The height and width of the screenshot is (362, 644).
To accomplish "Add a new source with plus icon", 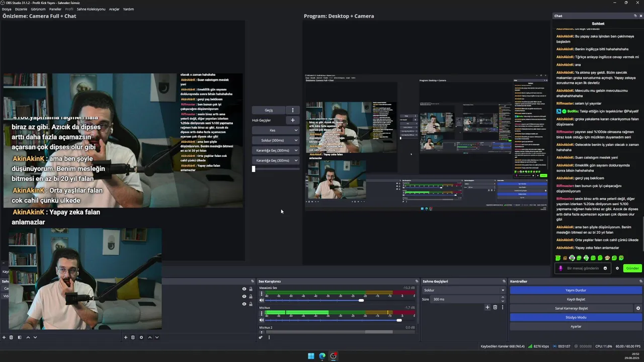I will coord(126,337).
